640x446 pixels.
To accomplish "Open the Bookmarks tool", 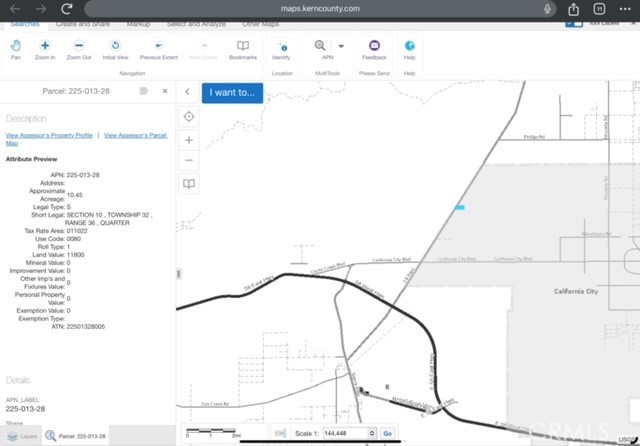I will [243, 49].
